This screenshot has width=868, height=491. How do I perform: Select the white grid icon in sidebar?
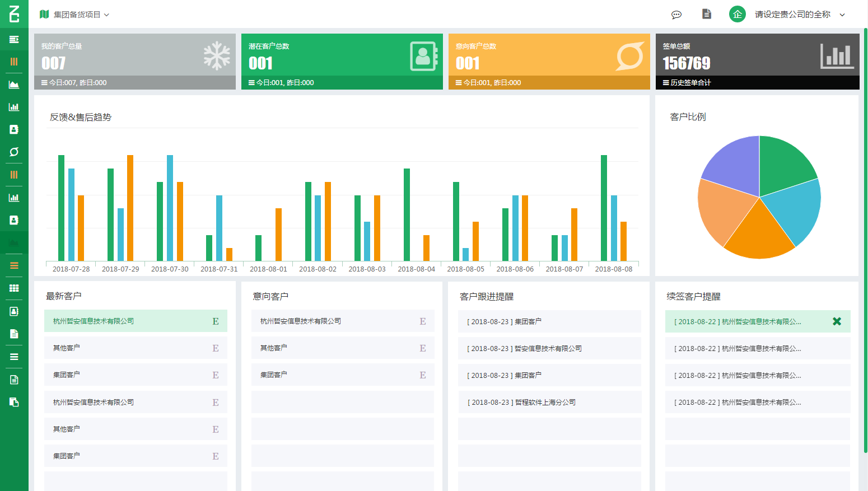[14, 288]
